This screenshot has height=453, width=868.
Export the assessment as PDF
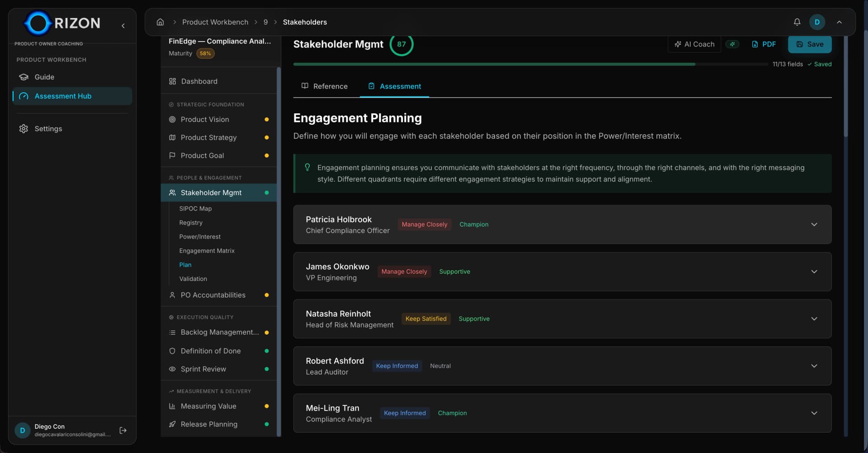764,44
